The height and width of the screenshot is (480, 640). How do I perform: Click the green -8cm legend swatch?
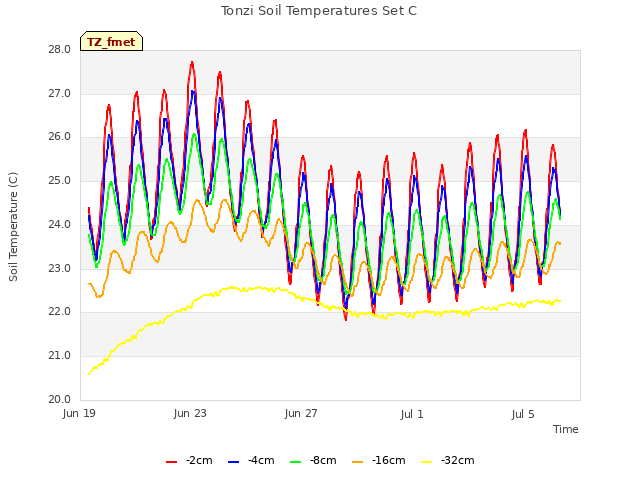(x=296, y=461)
